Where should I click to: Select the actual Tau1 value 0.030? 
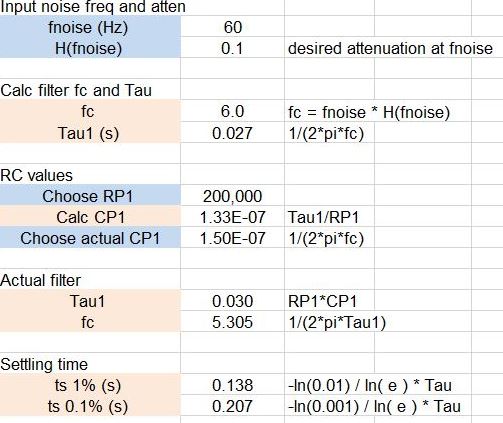[233, 301]
